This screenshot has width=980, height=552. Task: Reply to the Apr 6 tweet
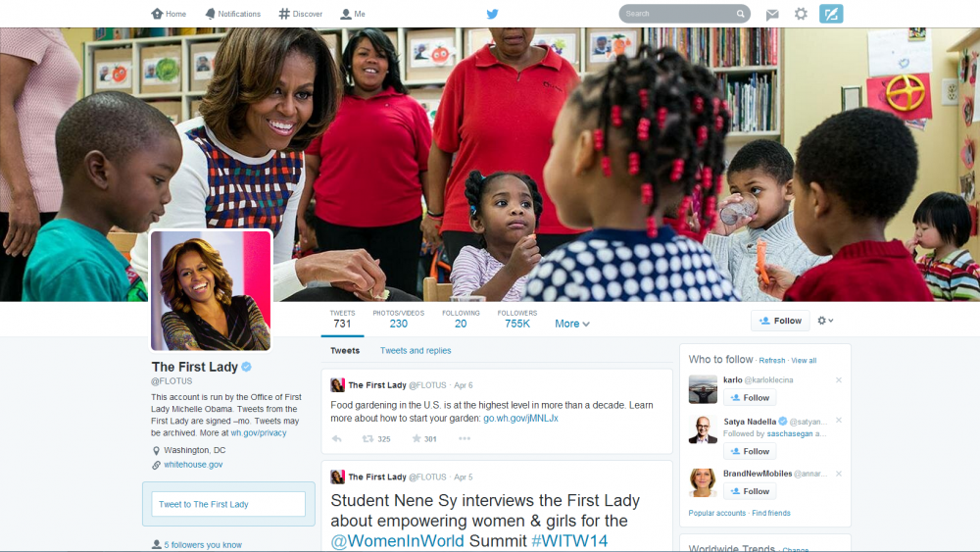(x=337, y=439)
